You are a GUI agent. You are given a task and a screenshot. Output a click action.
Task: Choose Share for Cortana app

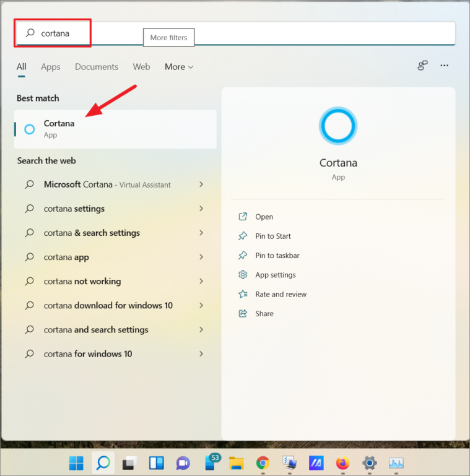[264, 314]
